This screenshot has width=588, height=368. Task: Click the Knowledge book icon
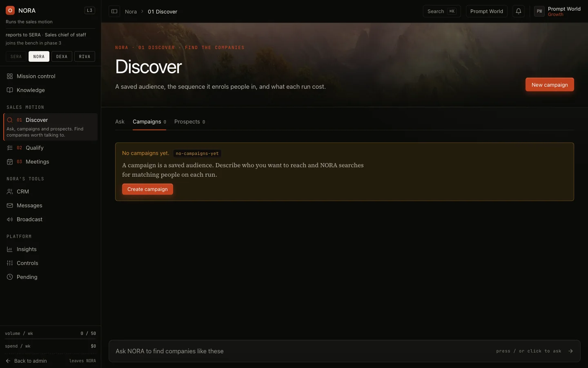pyautogui.click(x=10, y=90)
